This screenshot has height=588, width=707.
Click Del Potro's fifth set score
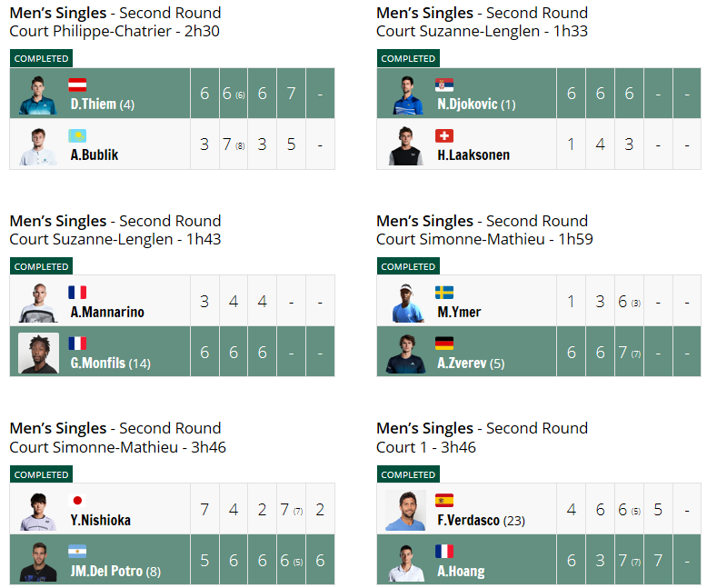click(320, 561)
